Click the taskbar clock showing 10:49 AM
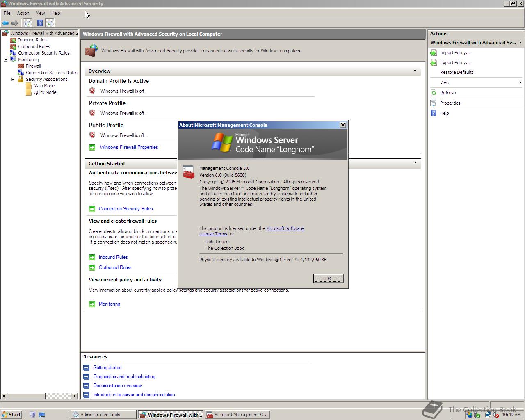The height and width of the screenshot is (420, 525). coord(511,415)
